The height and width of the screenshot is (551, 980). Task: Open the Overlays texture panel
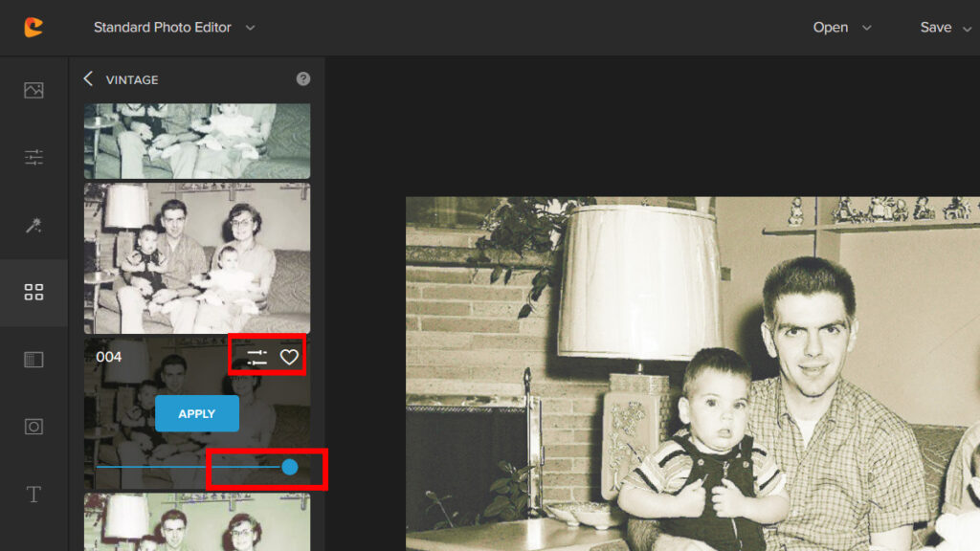[x=33, y=360]
